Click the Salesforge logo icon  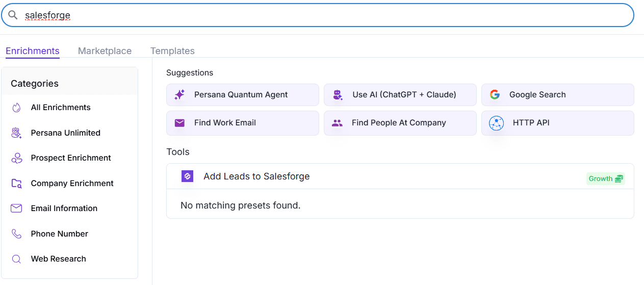coord(187,176)
